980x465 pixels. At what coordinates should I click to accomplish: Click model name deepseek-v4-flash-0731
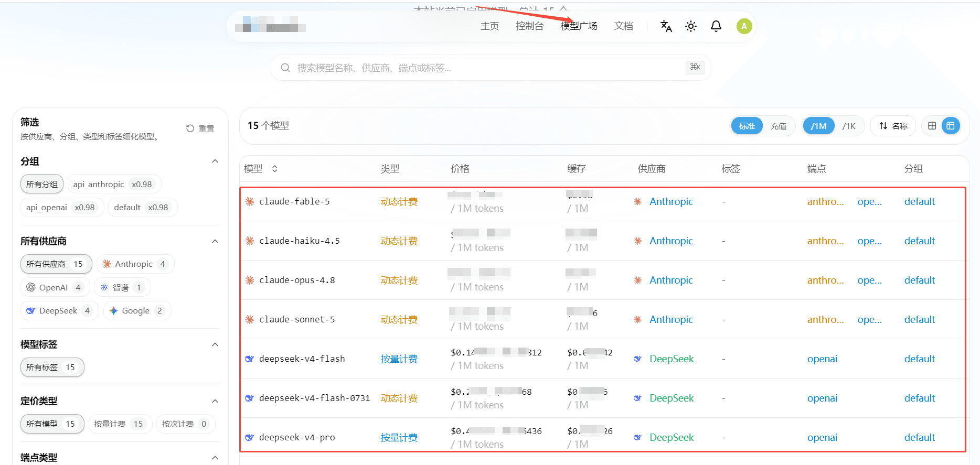click(315, 398)
